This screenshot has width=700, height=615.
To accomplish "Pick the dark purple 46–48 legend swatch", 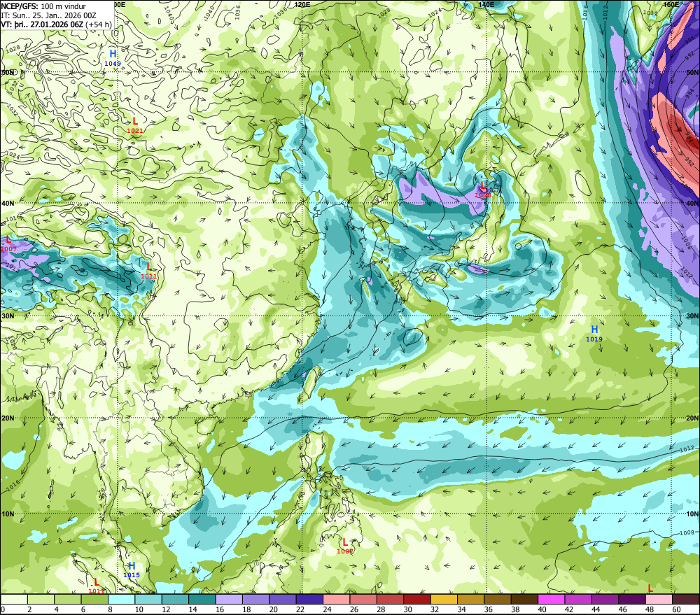I will [631, 599].
